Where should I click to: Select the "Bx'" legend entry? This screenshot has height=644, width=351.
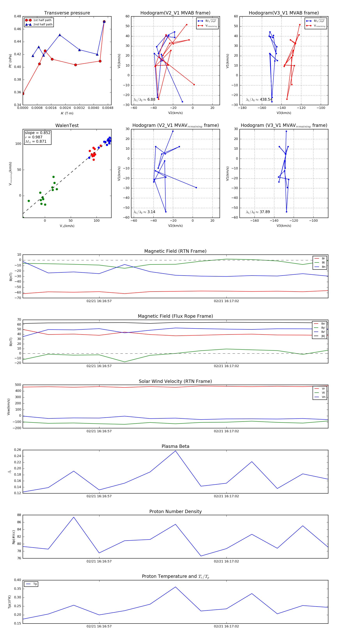(320, 324)
